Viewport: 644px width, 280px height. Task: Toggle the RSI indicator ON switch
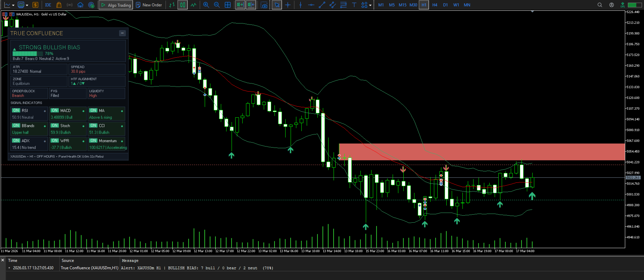click(16, 110)
